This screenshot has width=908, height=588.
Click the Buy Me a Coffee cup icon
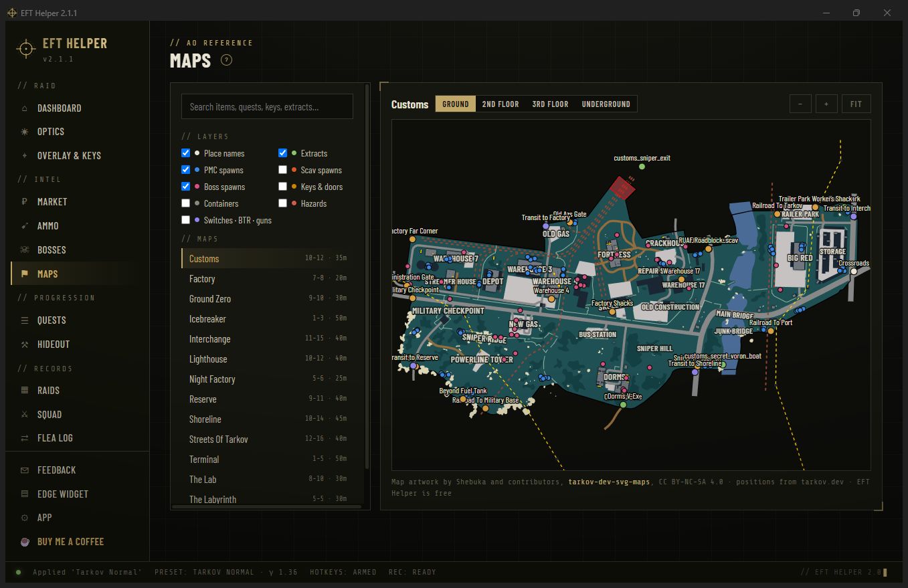click(x=25, y=542)
